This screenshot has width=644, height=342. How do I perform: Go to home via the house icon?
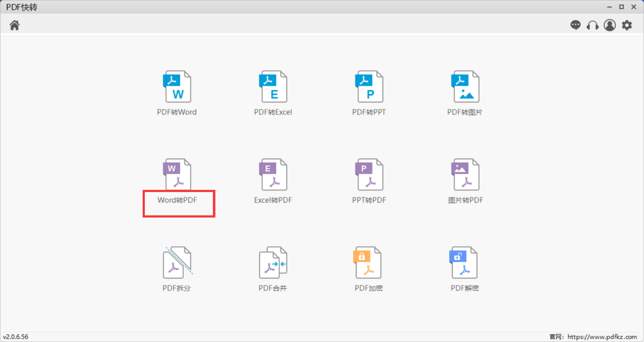tap(14, 25)
